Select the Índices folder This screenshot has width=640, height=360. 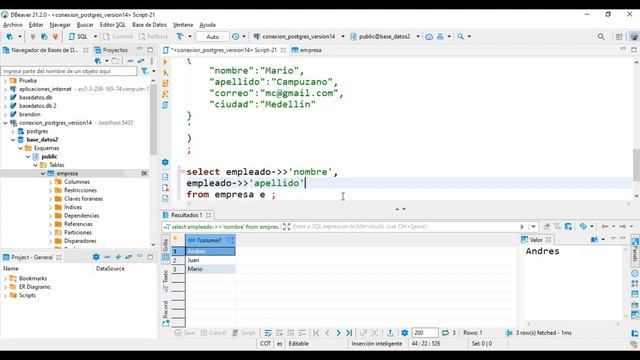[x=73, y=207]
